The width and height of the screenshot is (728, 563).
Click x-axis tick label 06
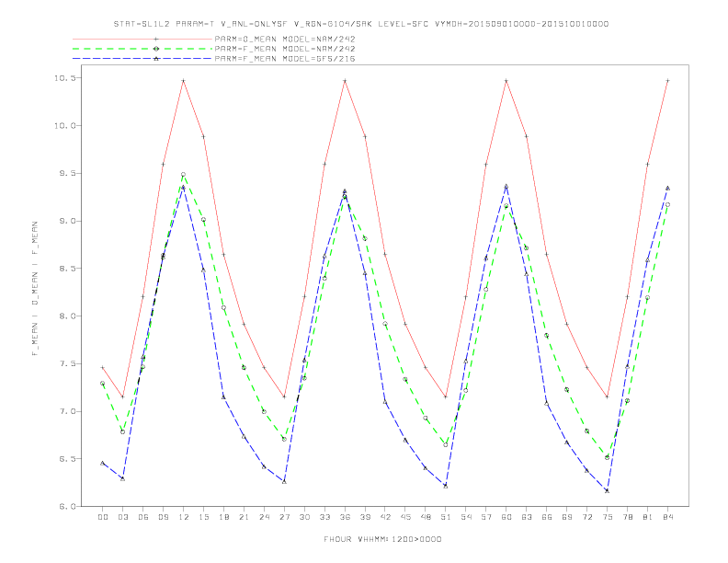pos(143,517)
